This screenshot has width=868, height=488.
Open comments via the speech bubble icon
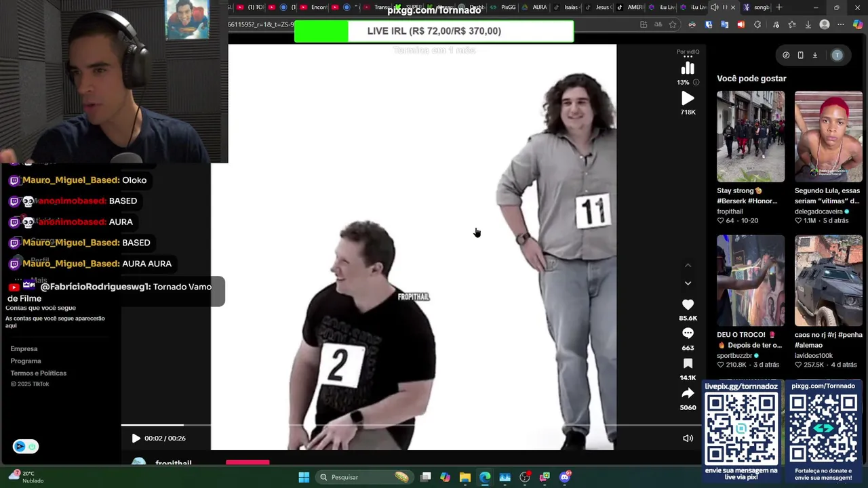(688, 333)
